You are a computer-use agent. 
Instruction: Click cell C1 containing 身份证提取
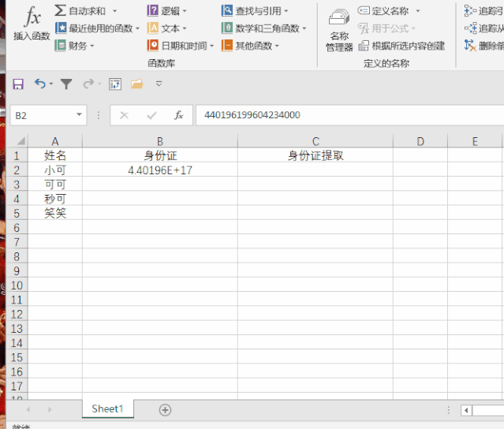click(315, 156)
